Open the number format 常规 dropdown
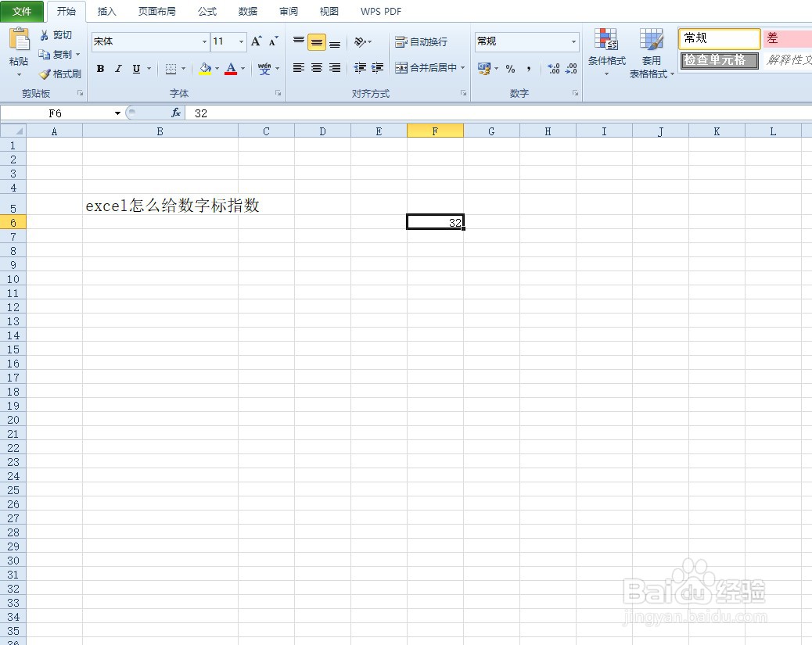Viewport: 812px width, 645px height. 573,41
